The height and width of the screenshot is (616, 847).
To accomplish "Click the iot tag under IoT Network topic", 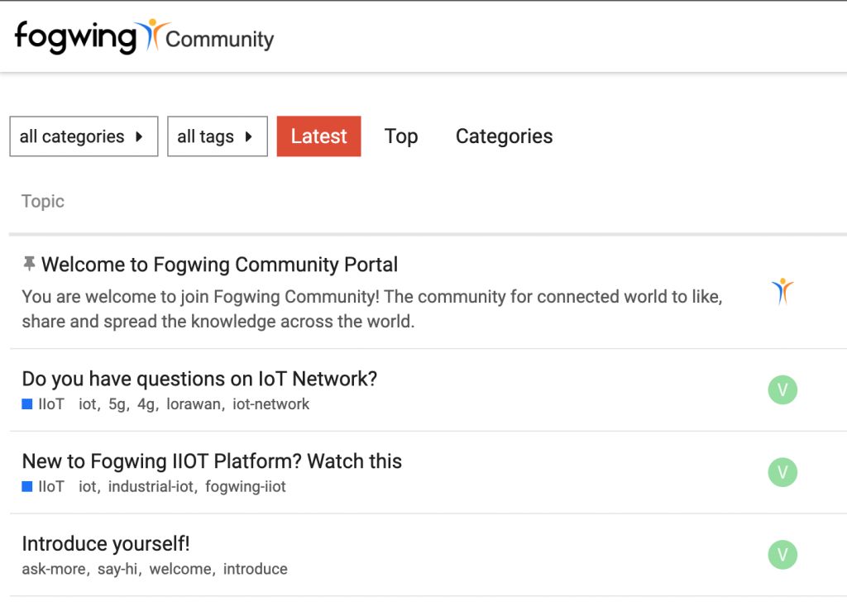I will (88, 404).
